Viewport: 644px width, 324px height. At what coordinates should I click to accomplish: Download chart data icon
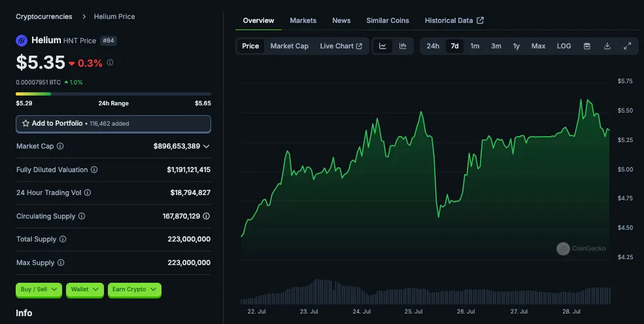point(607,46)
